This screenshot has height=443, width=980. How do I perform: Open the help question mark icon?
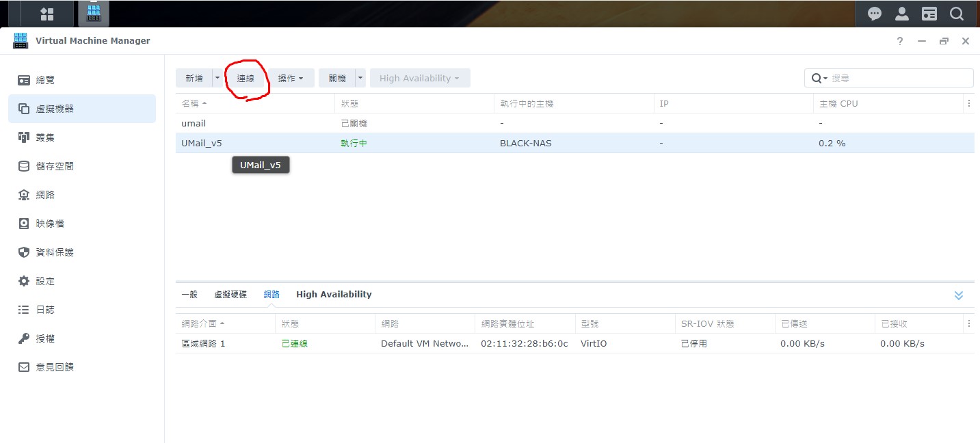pos(900,41)
